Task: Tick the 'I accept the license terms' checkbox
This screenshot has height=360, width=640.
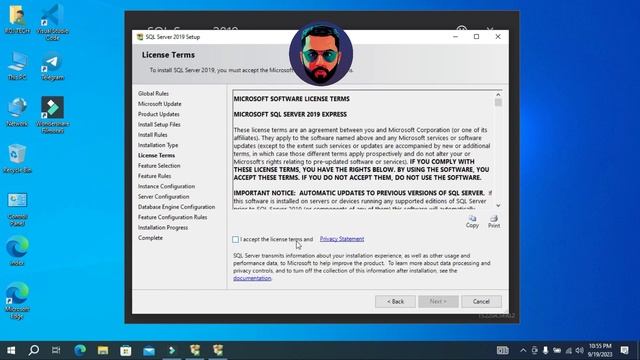Action: click(236, 240)
